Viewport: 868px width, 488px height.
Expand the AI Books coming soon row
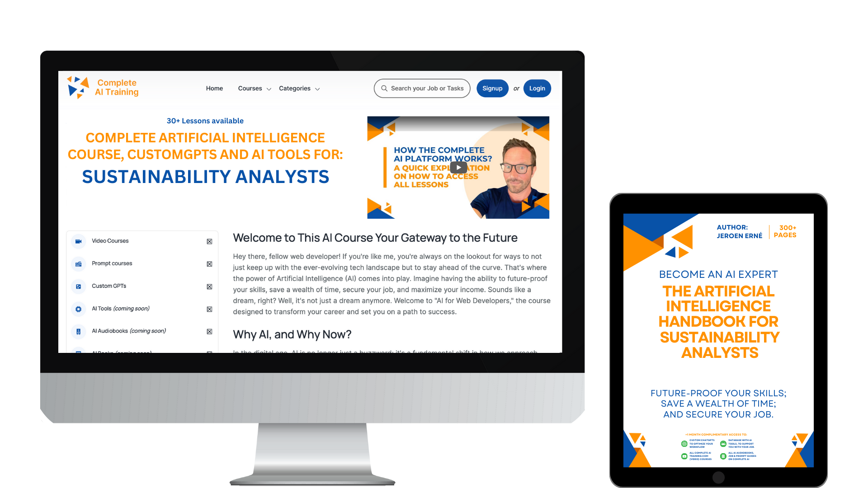209,353
